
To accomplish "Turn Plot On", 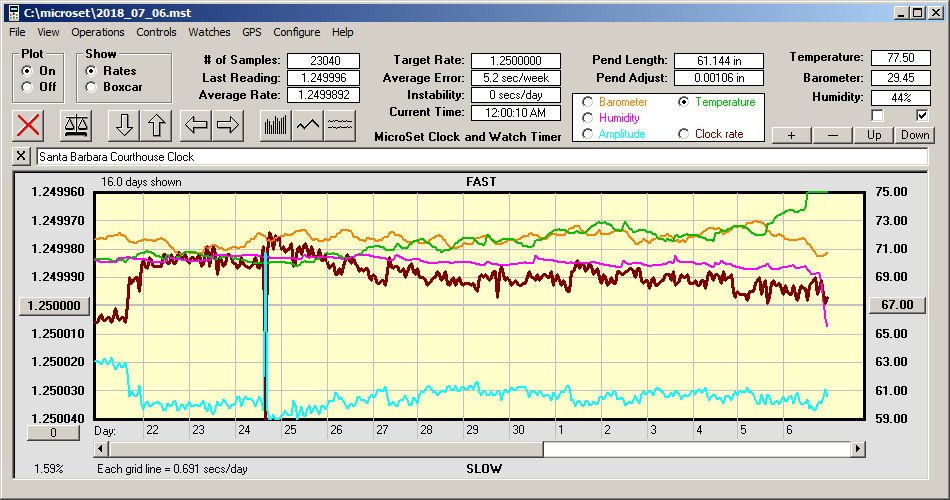I will 27,71.
